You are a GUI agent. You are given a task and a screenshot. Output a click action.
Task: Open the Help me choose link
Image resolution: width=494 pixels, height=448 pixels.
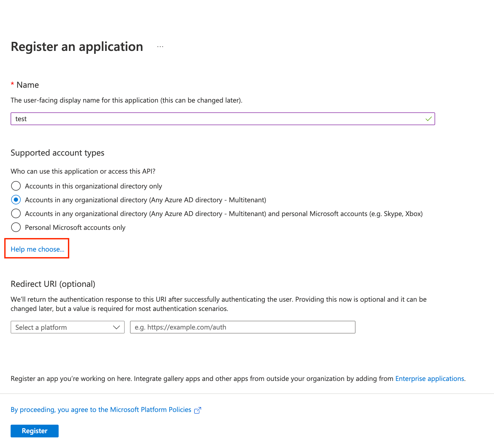tap(37, 249)
